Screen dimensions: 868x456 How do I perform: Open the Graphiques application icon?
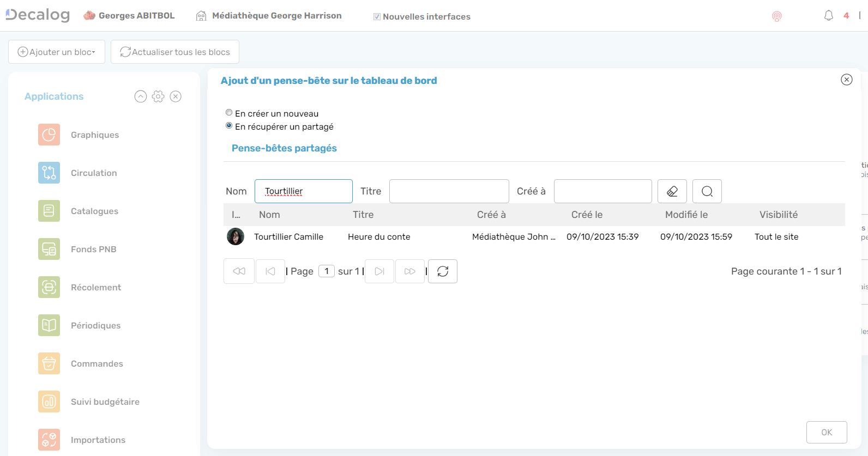click(49, 135)
